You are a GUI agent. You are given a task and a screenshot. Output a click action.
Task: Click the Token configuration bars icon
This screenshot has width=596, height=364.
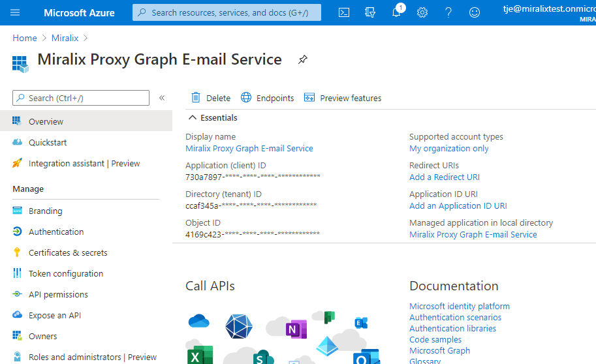pos(17,273)
